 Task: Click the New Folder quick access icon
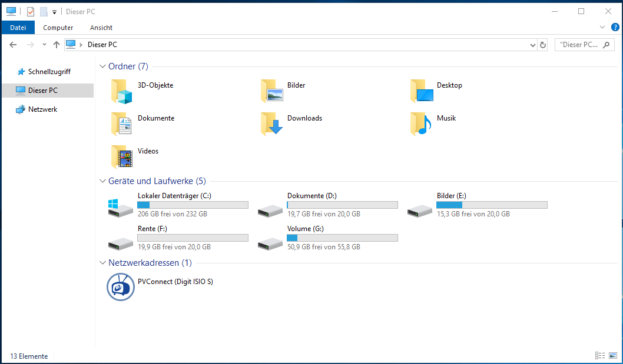(44, 12)
